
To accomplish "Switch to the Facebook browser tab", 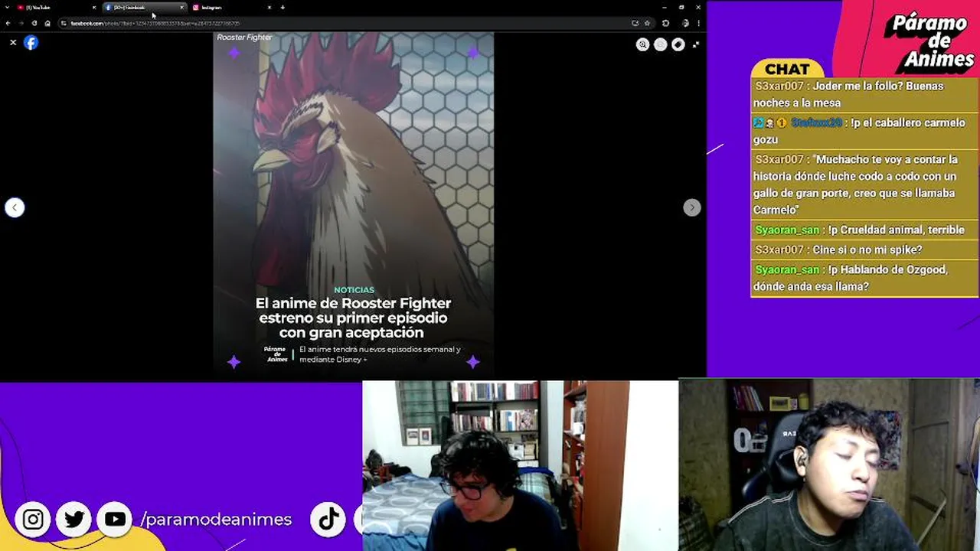I will pos(145,8).
